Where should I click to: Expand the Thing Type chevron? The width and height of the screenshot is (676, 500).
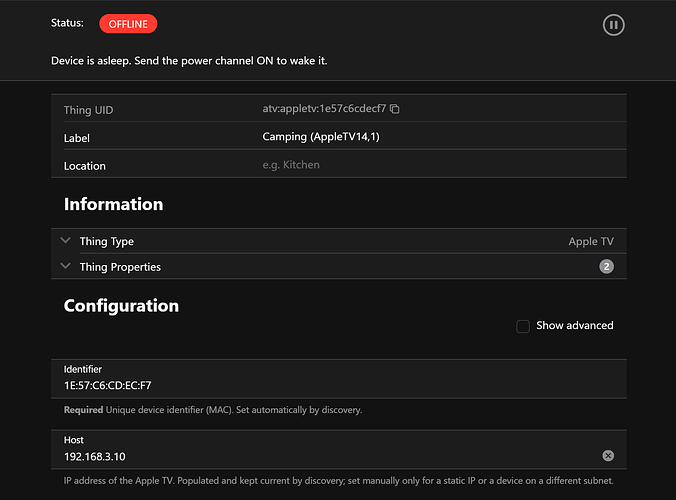[x=66, y=241]
